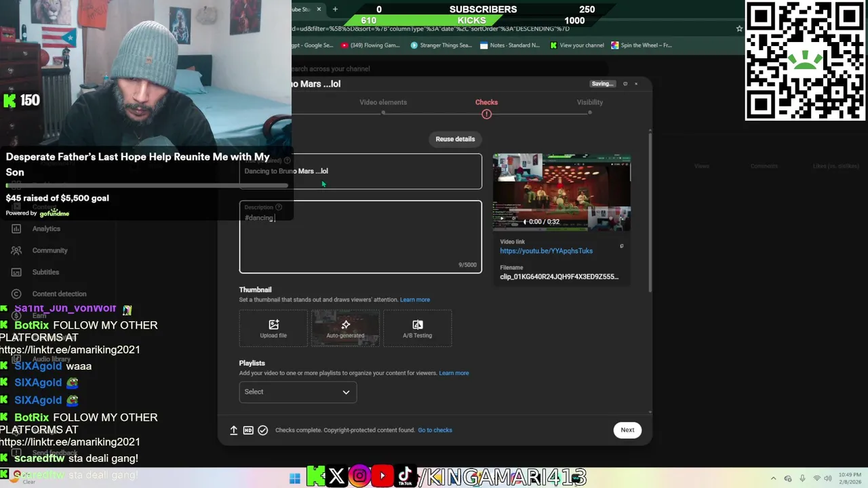Click the HD processing icon in the dialog footer
Viewport: 868px width, 488px height.
(248, 430)
